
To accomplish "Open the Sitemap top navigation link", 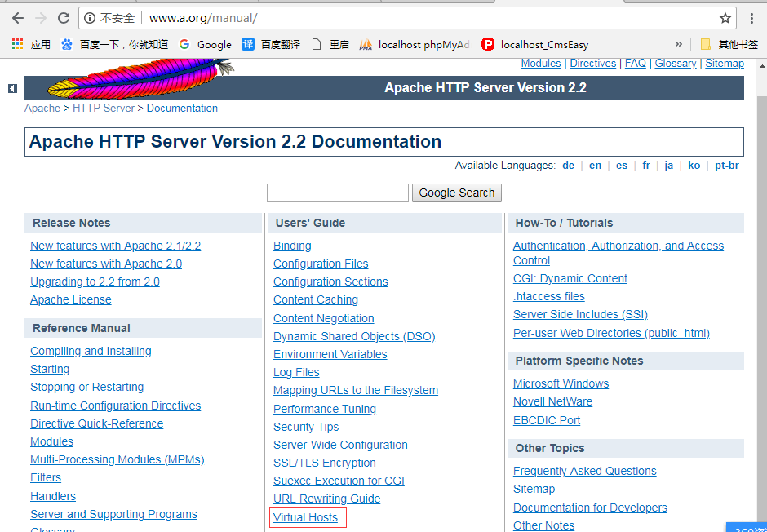I will (725, 64).
